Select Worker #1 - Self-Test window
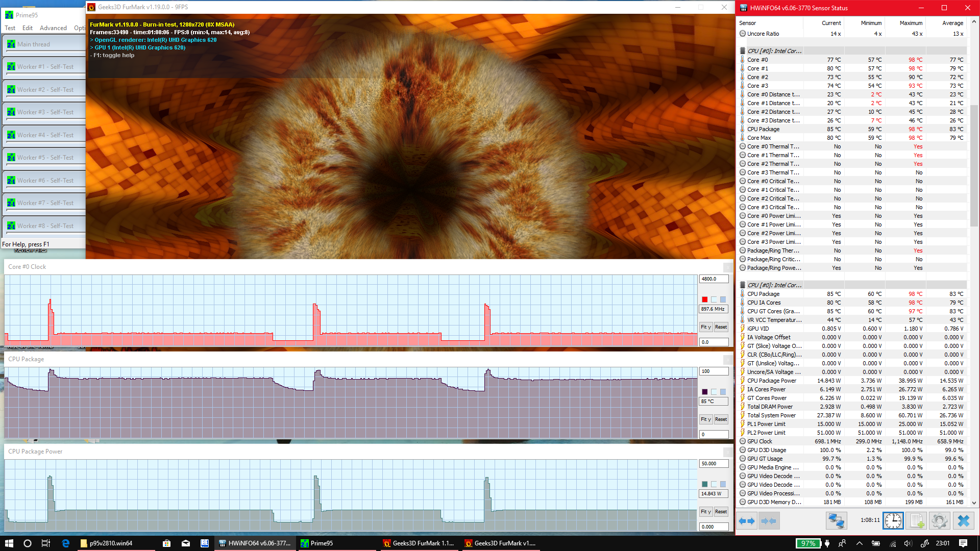 point(44,67)
